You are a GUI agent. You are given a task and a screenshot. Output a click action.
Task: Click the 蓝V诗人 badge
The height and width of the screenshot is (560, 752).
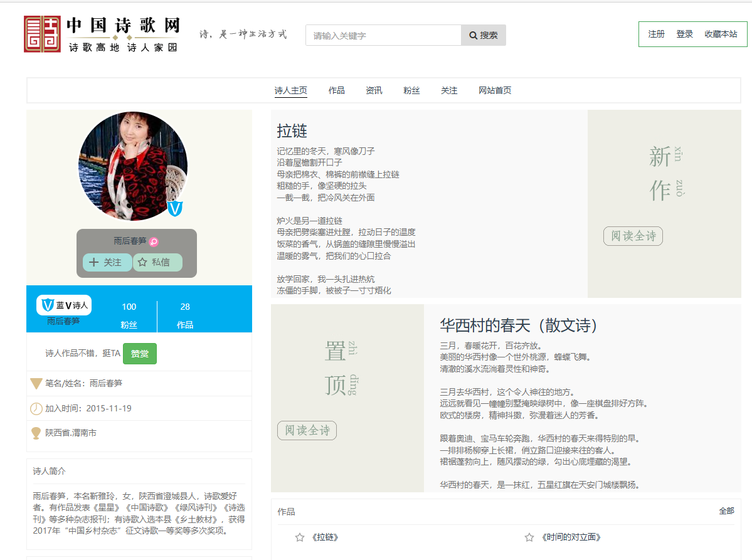point(64,305)
